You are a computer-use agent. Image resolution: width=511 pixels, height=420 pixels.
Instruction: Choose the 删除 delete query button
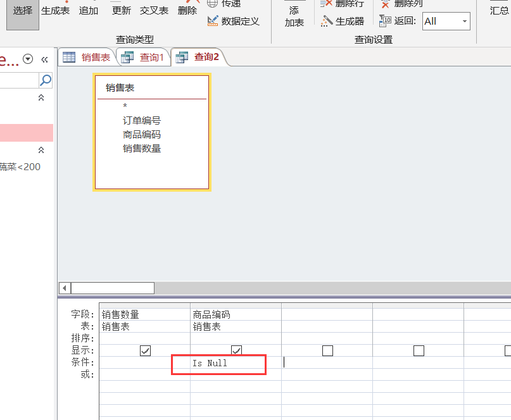pos(187,10)
